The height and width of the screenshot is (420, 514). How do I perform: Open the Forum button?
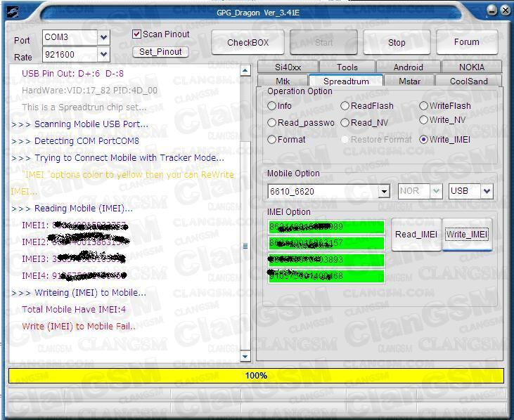pos(467,42)
